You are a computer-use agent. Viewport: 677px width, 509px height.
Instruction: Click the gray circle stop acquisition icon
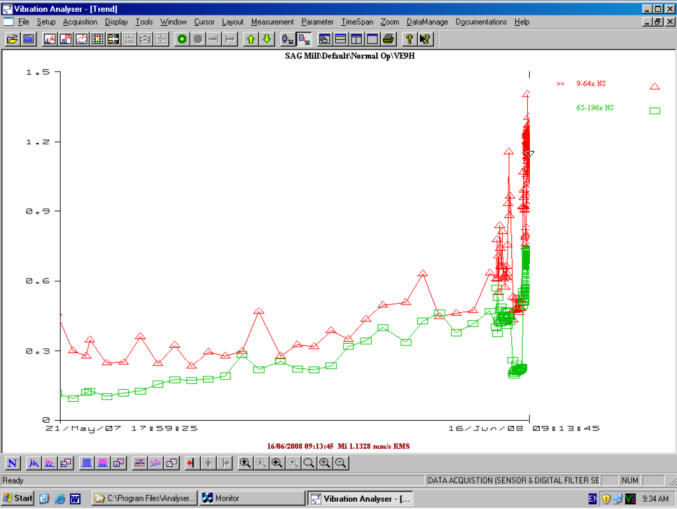198,39
